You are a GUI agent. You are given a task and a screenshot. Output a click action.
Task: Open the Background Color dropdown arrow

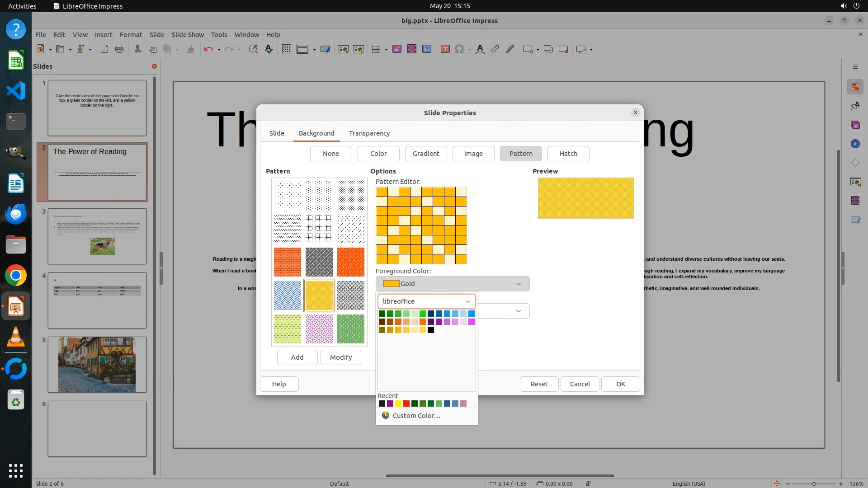pos(518,311)
